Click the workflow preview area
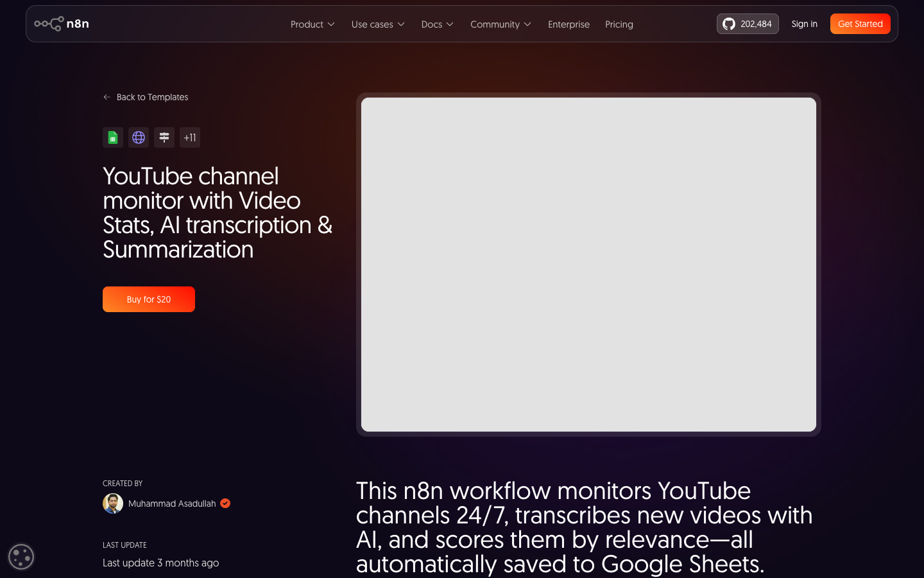The height and width of the screenshot is (578, 924). (x=588, y=265)
